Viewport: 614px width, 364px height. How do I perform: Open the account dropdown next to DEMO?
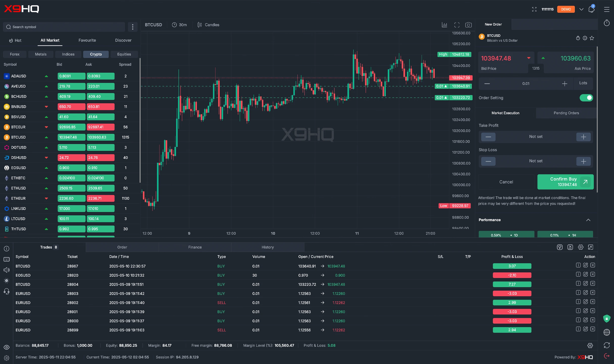click(581, 9)
